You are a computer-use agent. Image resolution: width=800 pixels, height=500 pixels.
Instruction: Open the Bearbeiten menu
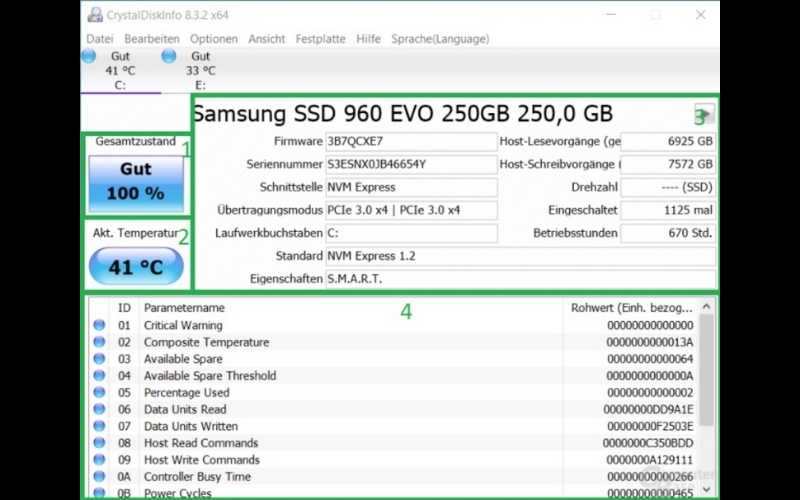click(x=152, y=39)
